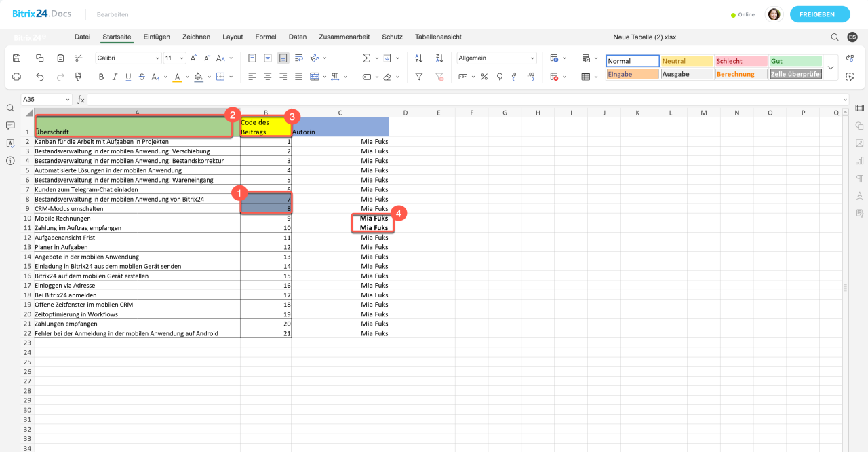Open the Comments panel in left sidebar
The height and width of the screenshot is (452, 868).
click(x=10, y=126)
